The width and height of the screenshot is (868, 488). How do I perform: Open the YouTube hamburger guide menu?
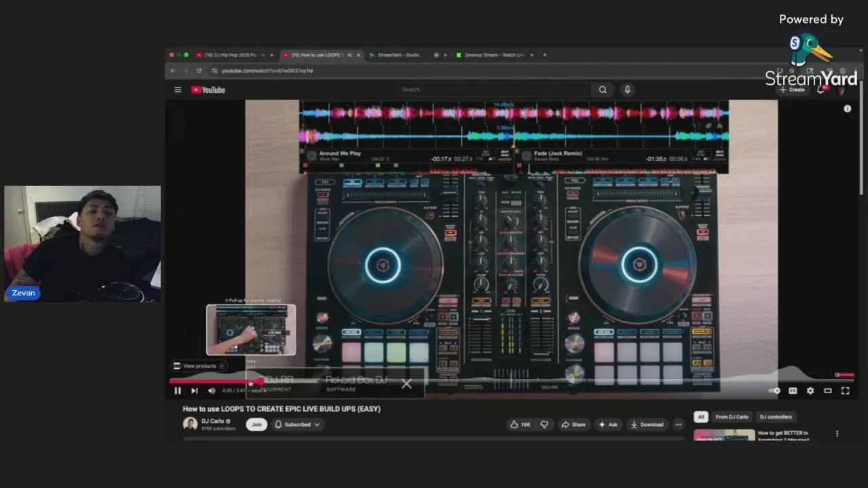178,89
